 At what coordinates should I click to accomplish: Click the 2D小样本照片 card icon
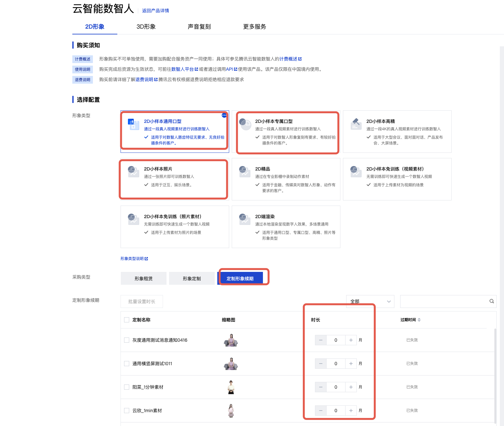(133, 171)
